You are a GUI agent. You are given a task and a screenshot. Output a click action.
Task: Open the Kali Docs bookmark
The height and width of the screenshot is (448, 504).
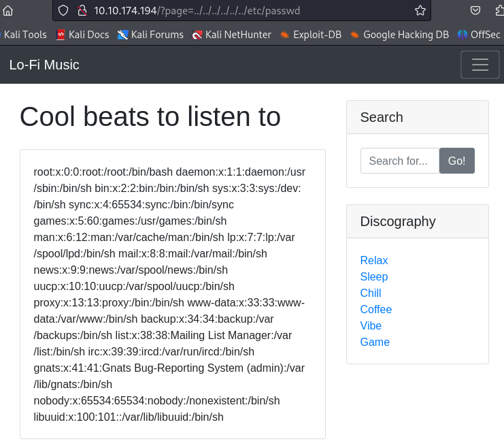[x=82, y=35]
